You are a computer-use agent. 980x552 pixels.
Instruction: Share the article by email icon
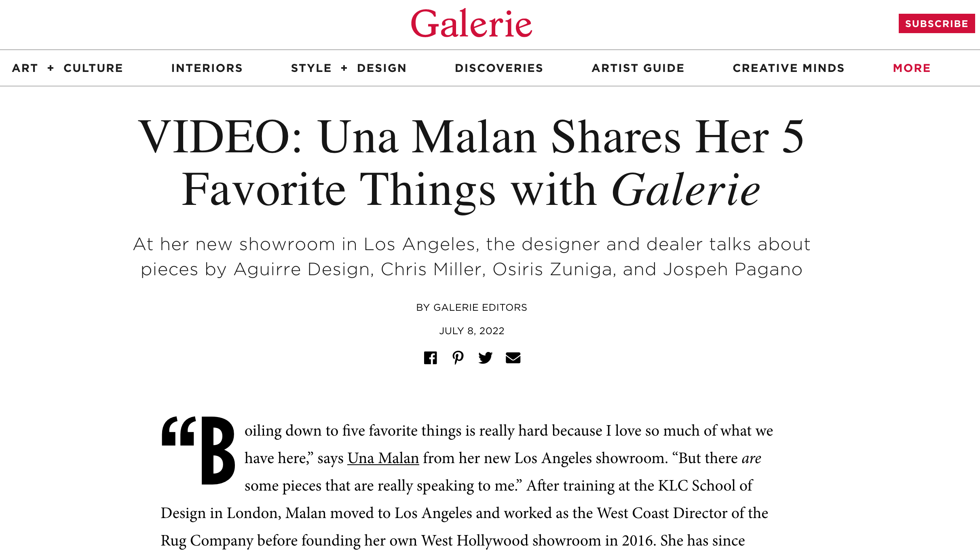[x=513, y=358]
